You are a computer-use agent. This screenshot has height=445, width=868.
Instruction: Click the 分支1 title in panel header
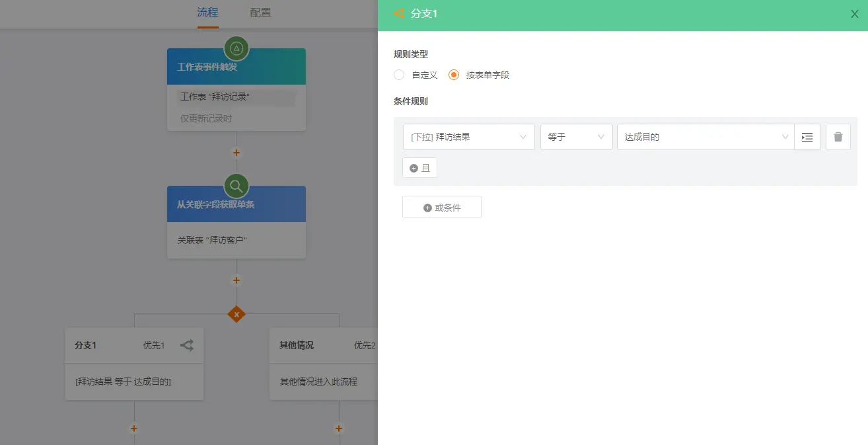424,13
